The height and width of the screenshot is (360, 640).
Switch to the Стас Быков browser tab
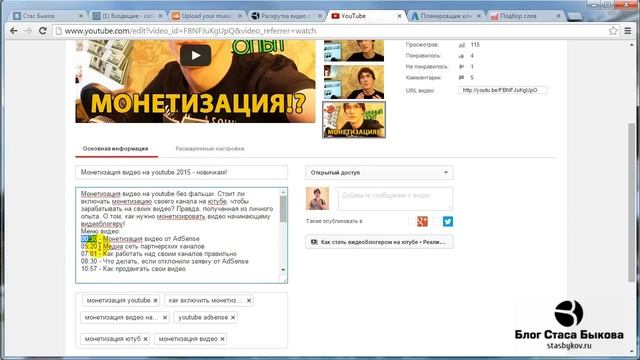click(x=48, y=16)
